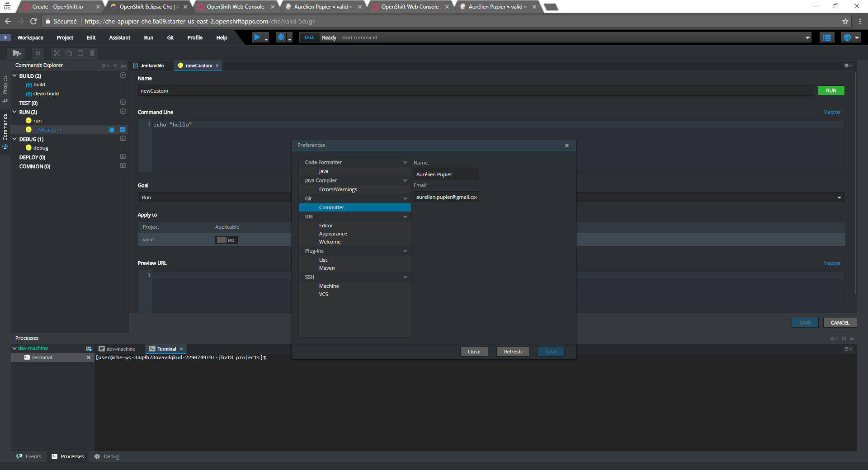The width and height of the screenshot is (868, 470).
Task: Bookmark this page with star icon
Action: (x=845, y=21)
